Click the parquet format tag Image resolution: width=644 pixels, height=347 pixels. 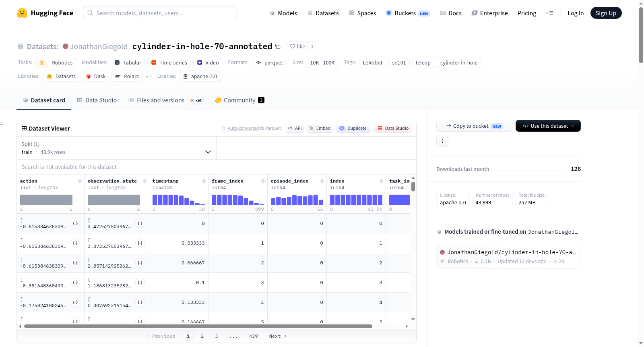(269, 62)
